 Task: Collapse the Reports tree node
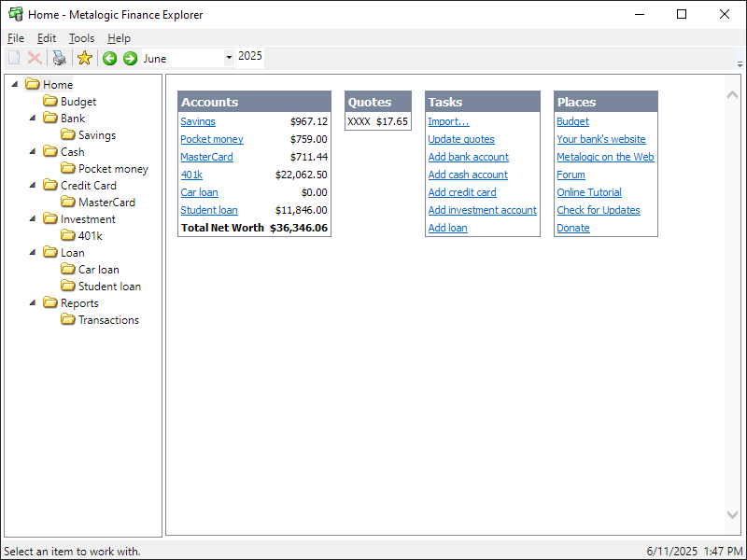pyautogui.click(x=33, y=303)
